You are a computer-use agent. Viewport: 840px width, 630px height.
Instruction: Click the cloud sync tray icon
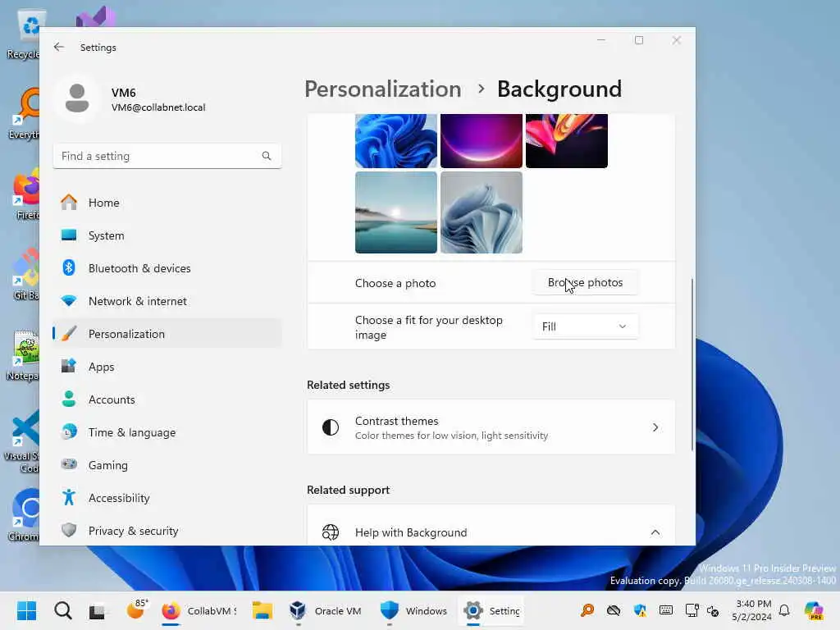pyautogui.click(x=614, y=610)
